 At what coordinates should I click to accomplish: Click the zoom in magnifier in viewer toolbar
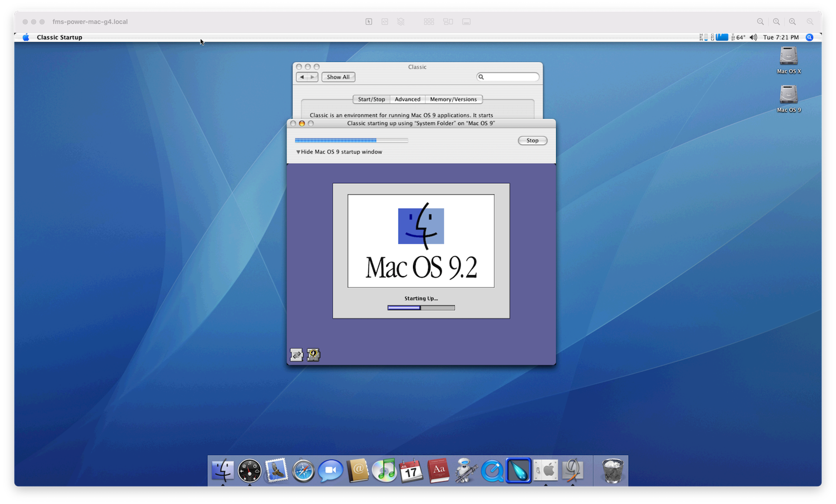point(792,22)
